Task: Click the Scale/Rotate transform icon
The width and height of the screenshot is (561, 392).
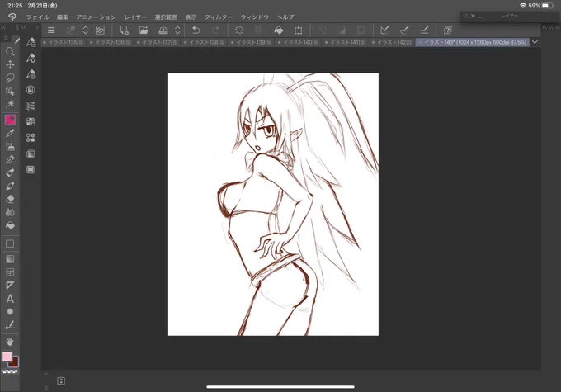Action: (298, 30)
